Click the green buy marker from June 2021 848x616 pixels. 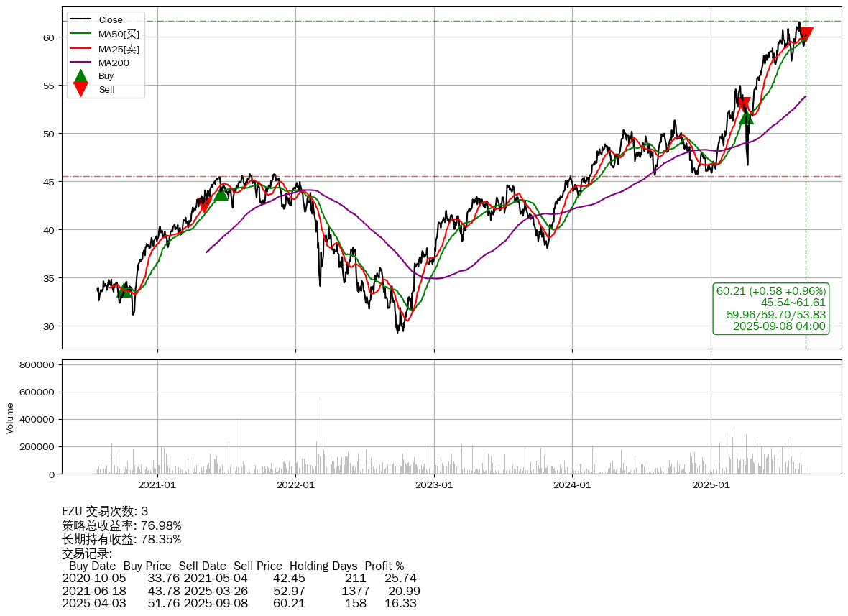point(221,193)
